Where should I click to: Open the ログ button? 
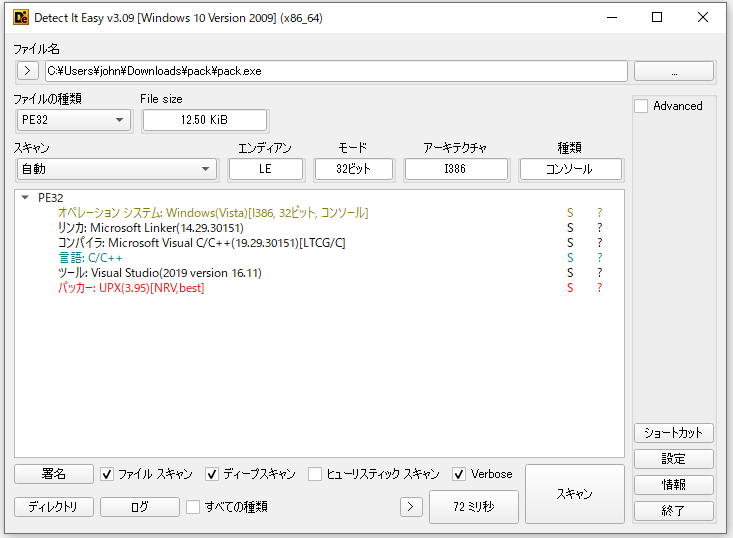coord(140,507)
